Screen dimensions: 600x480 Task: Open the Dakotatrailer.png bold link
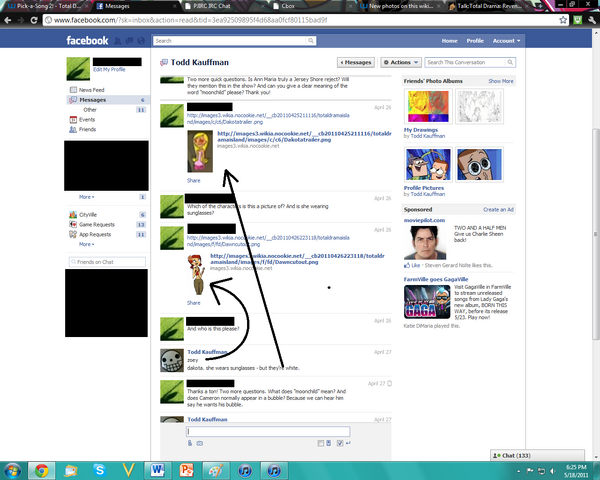pyautogui.click(x=304, y=137)
